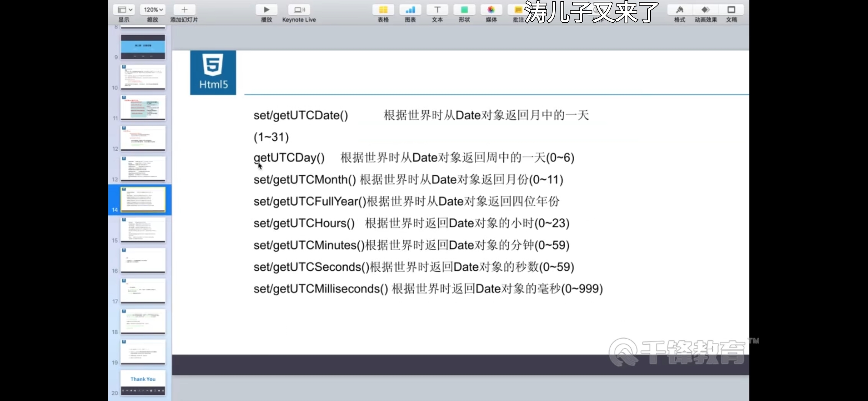Insert a chart via the 图表 icon
Screen dimensions: 868x401
(410, 10)
